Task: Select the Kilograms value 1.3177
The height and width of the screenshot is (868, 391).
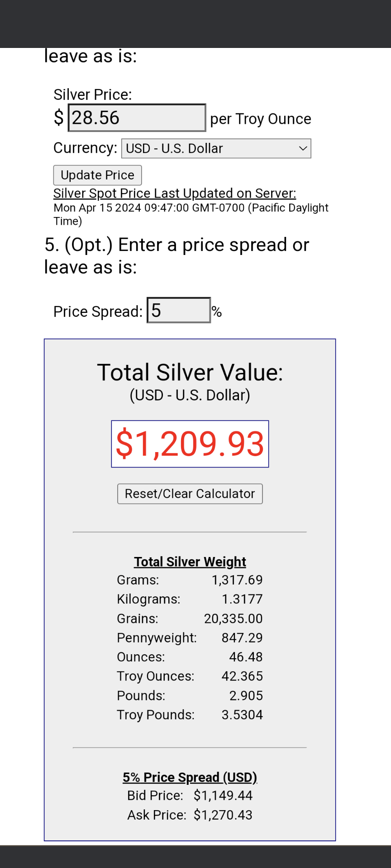Action: click(x=242, y=599)
